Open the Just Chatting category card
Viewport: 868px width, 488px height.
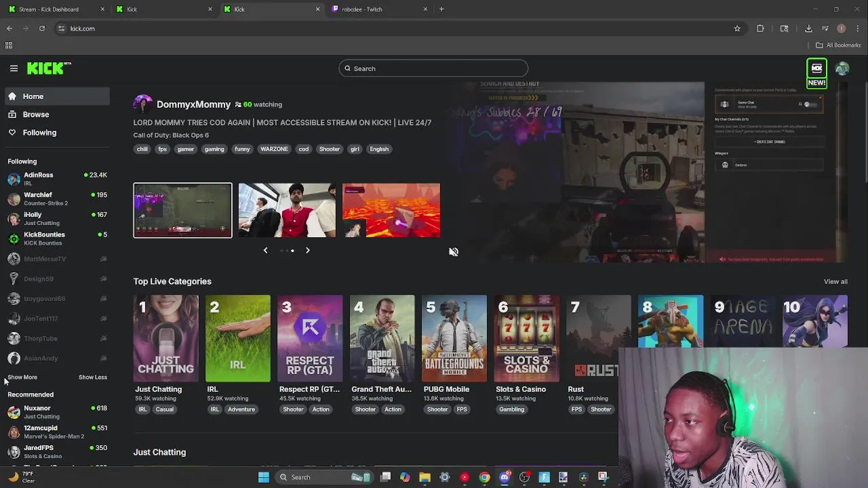pyautogui.click(x=165, y=339)
